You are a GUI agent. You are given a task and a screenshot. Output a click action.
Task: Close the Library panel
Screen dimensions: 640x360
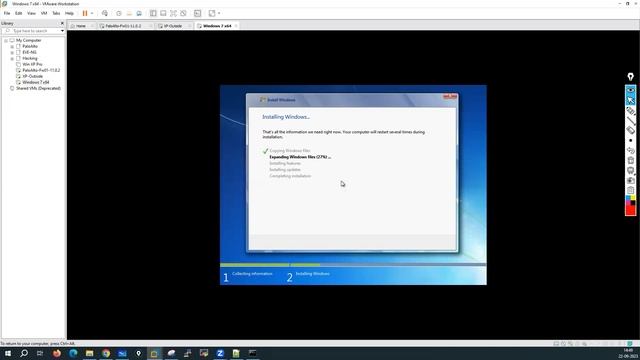coord(62,23)
